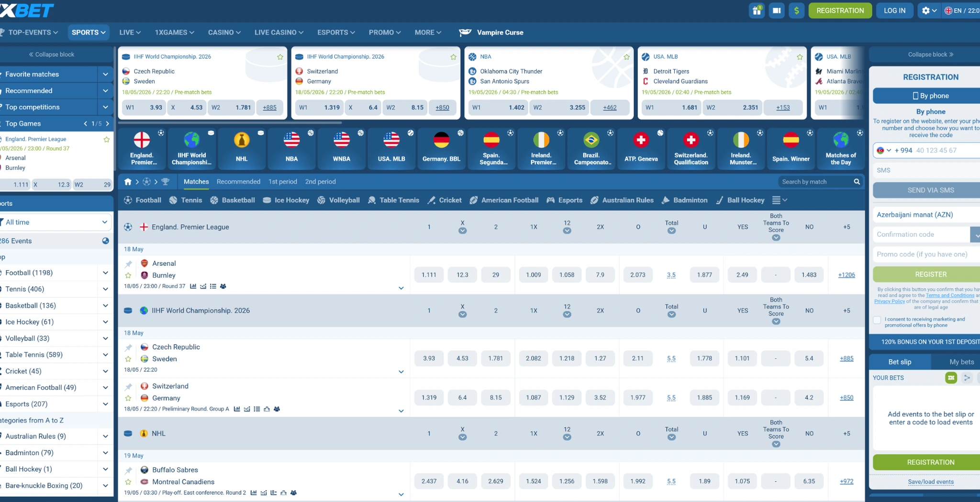Open the IIHF World Championship tile

click(192, 148)
